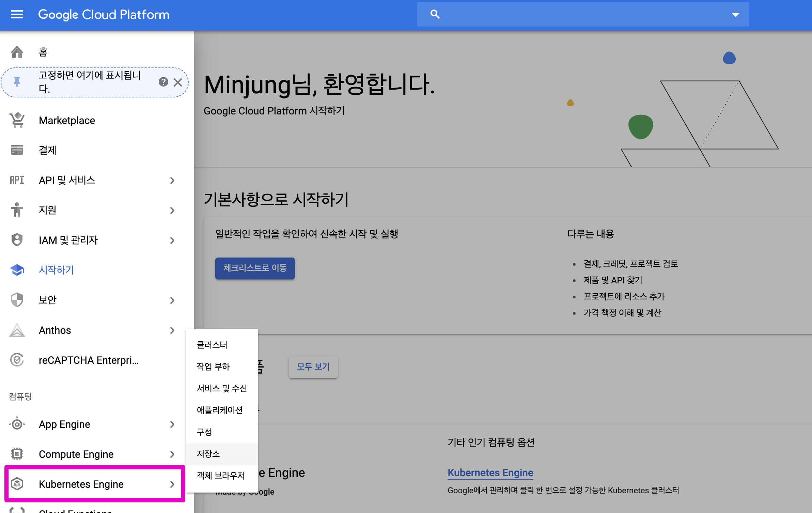Screen dimensions: 812x513
Task: Click the Anthos sidebar label
Action: [x=55, y=330]
